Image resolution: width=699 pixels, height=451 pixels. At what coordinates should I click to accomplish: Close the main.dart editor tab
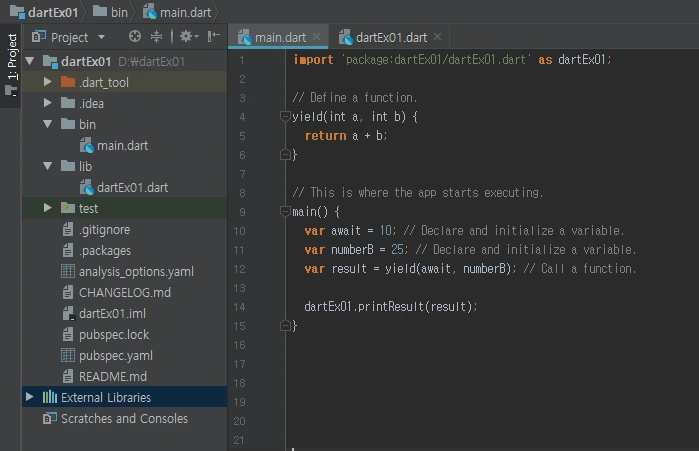click(x=318, y=38)
